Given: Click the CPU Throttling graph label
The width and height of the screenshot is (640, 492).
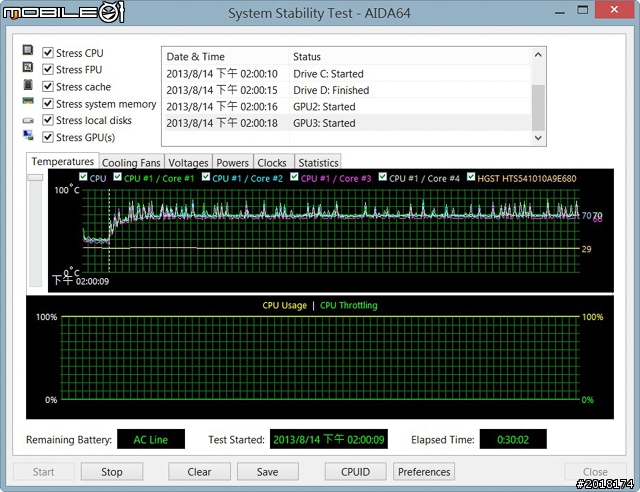Looking at the screenshot, I should (x=349, y=305).
